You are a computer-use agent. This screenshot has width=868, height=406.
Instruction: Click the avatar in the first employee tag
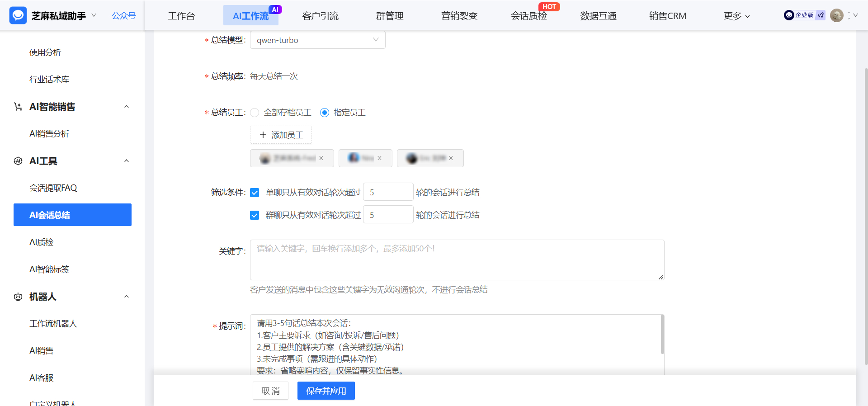click(x=265, y=158)
